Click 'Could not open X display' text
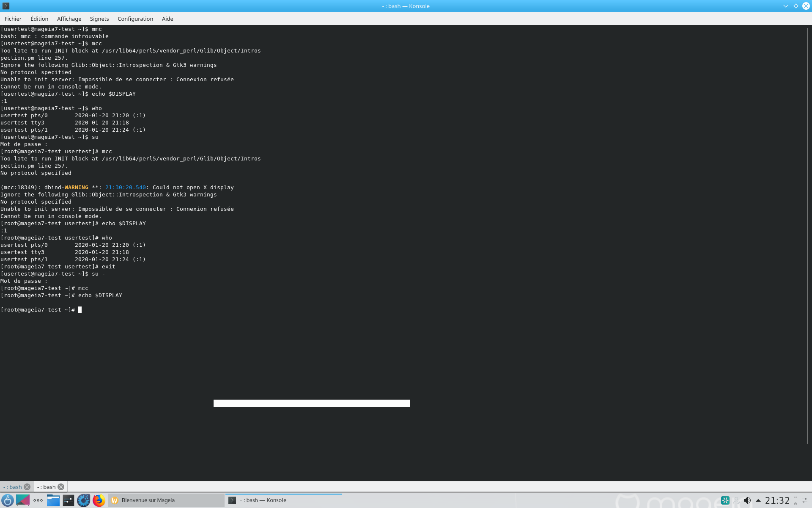 (193, 188)
